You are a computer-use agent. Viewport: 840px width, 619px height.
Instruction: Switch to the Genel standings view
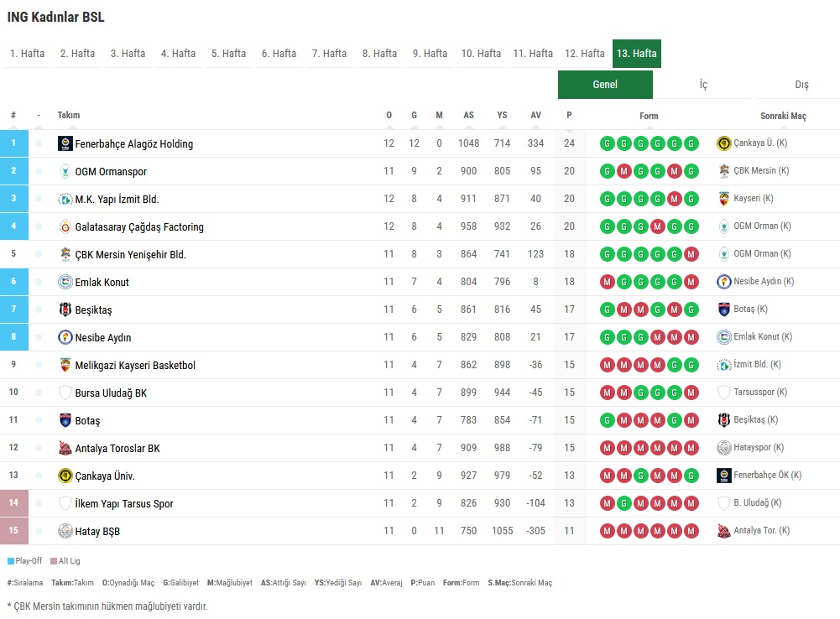[605, 85]
